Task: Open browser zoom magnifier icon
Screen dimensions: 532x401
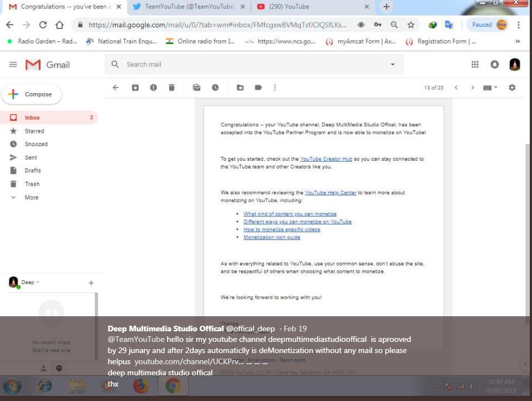Action: (x=394, y=25)
